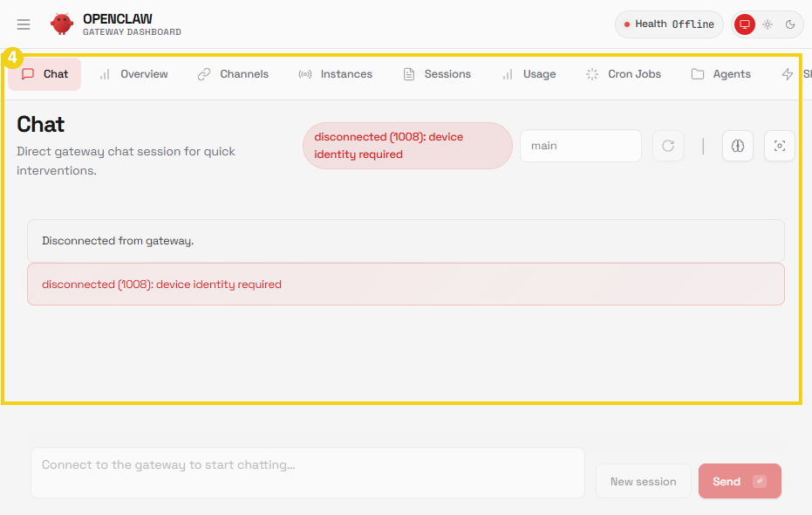This screenshot has height=515, width=812.
Task: Click the Instances broadcast icon
Action: point(307,74)
